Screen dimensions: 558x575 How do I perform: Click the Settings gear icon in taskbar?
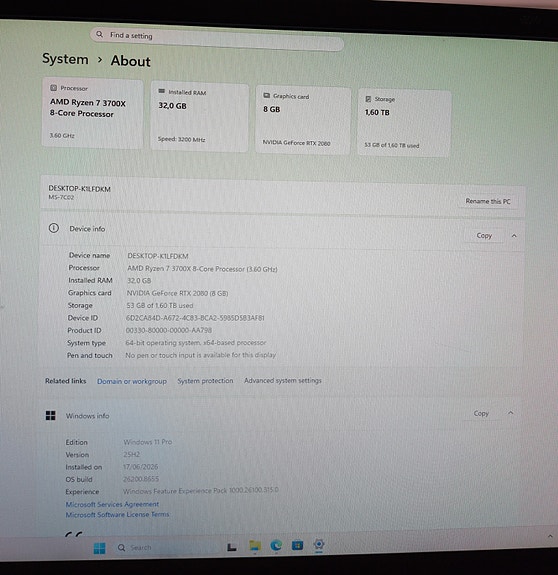pyautogui.click(x=319, y=544)
